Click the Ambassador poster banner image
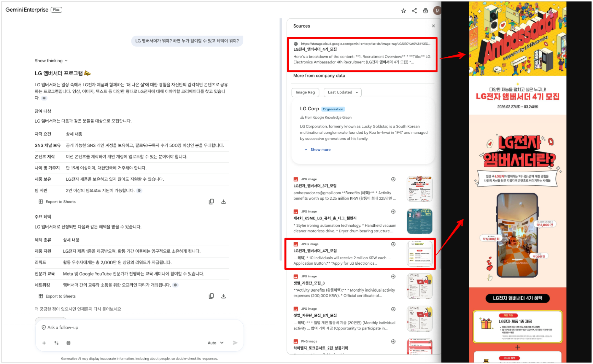This screenshot has width=593, height=364. click(517, 39)
